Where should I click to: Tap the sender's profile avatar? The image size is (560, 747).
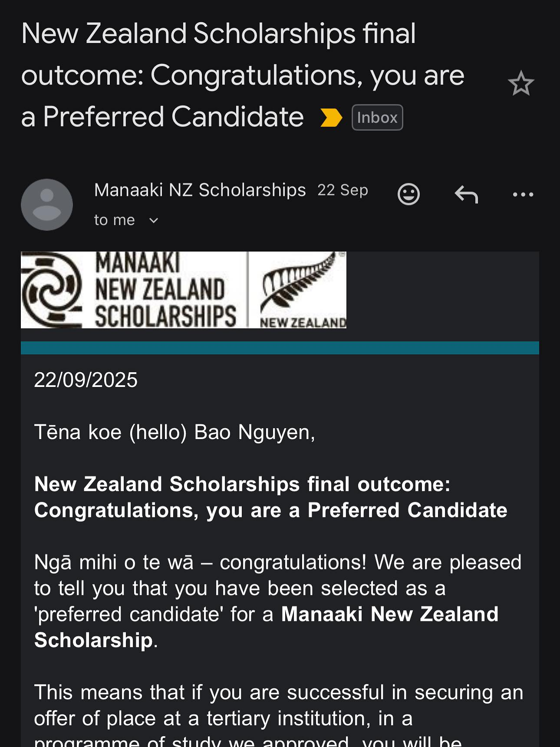click(x=46, y=204)
